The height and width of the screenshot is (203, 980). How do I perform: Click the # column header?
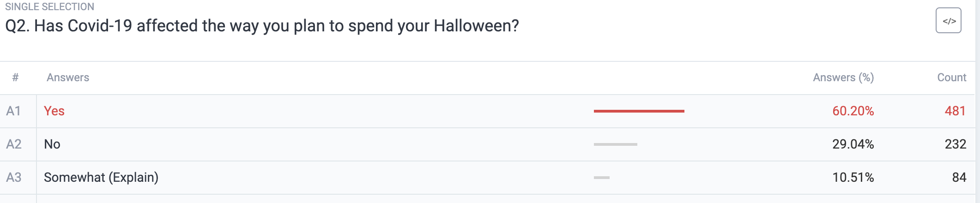[x=15, y=78]
